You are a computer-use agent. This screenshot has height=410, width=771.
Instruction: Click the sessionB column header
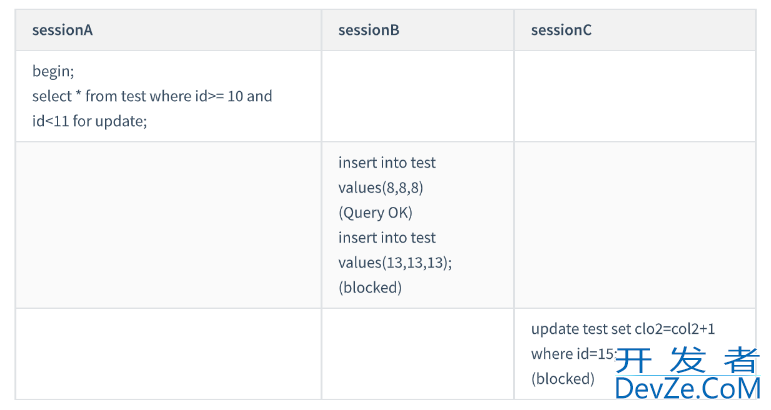pyautogui.click(x=369, y=30)
